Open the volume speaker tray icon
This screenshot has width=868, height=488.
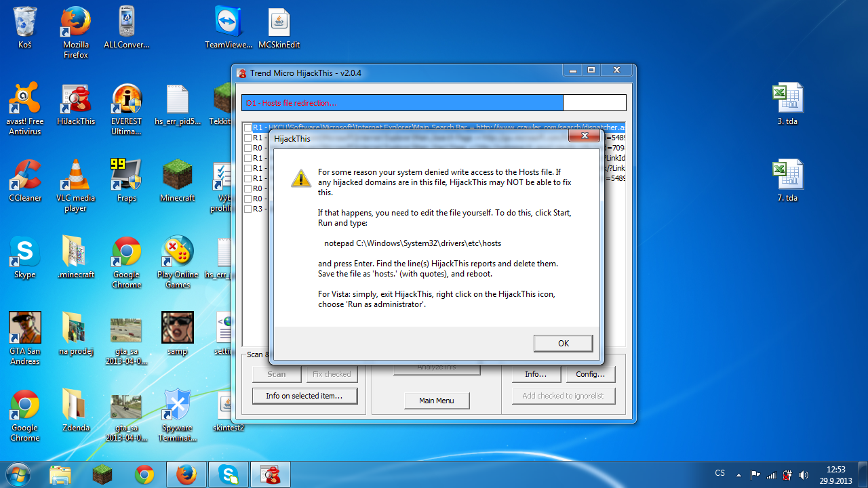click(804, 474)
